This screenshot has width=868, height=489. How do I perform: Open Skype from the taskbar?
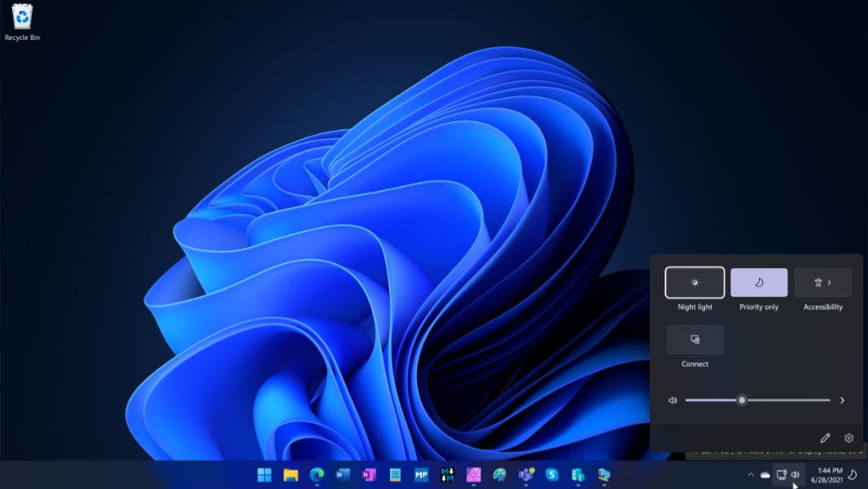tap(551, 474)
